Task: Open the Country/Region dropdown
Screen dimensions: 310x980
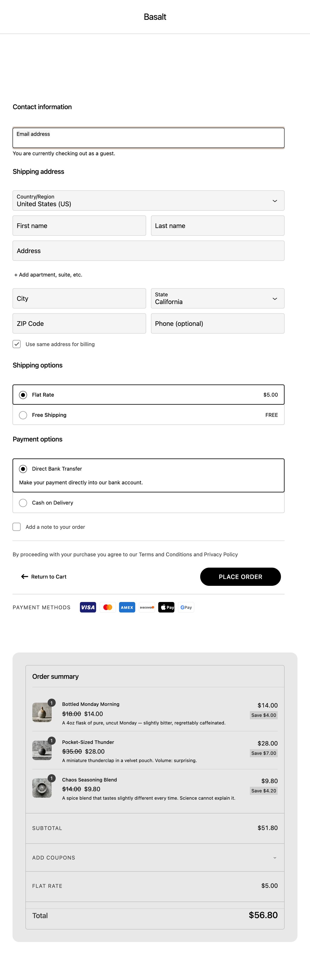Action: click(148, 200)
